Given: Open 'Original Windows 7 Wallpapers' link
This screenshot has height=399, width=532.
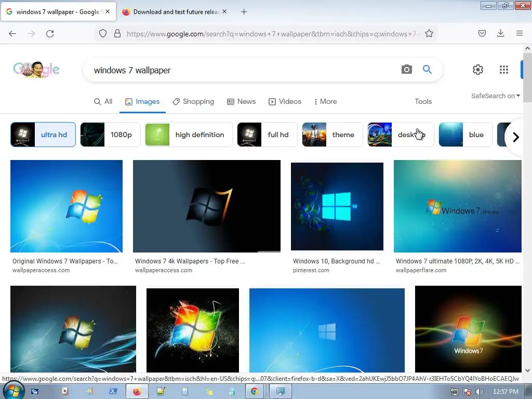Looking at the screenshot, I should [65, 261].
